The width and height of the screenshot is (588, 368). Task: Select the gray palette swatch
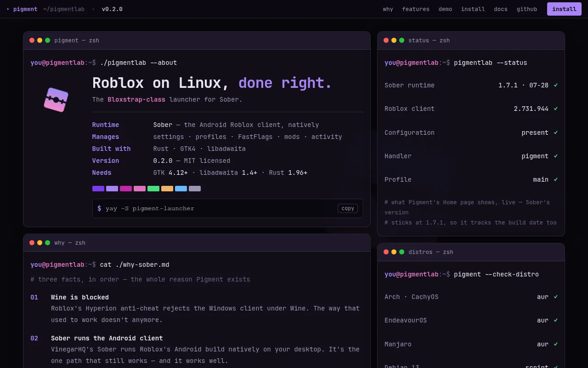[195, 189]
